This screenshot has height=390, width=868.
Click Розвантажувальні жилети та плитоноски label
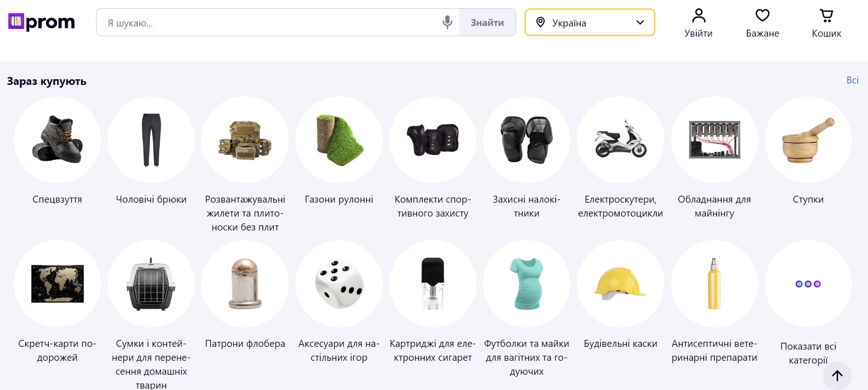pos(245,213)
